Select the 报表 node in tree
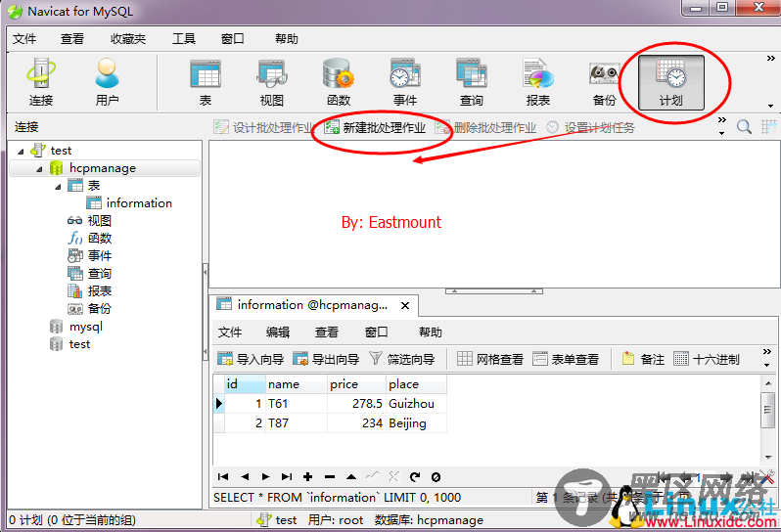781x532 pixels. [x=90, y=290]
